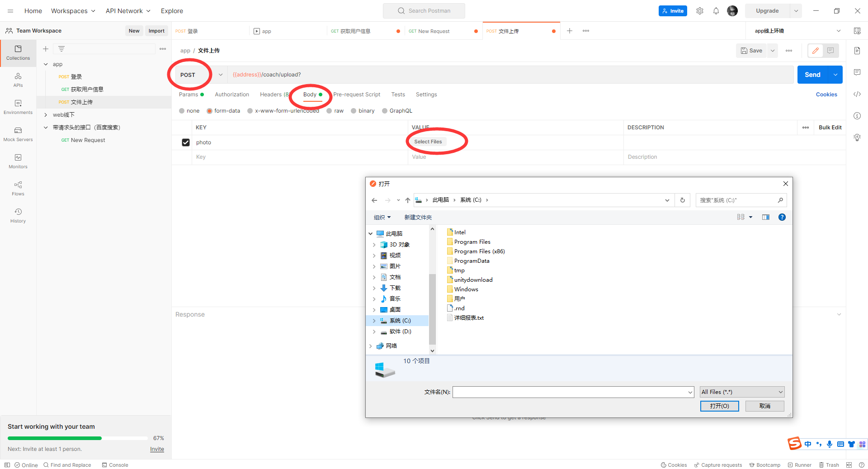Click the Import button

156,31
